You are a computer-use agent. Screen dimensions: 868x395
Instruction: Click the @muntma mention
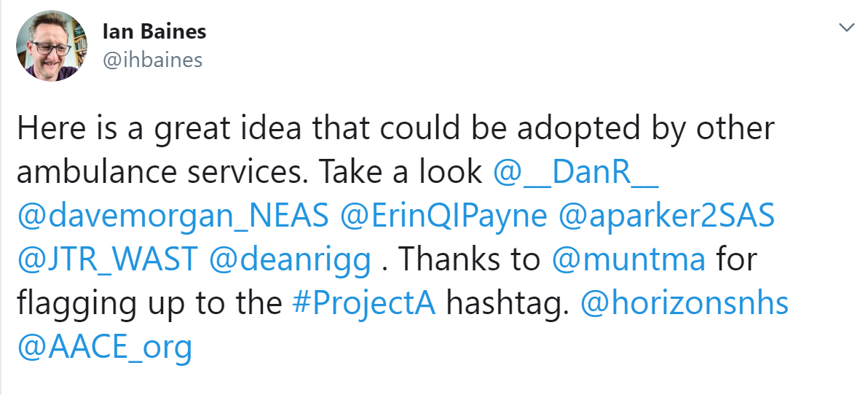(x=629, y=260)
